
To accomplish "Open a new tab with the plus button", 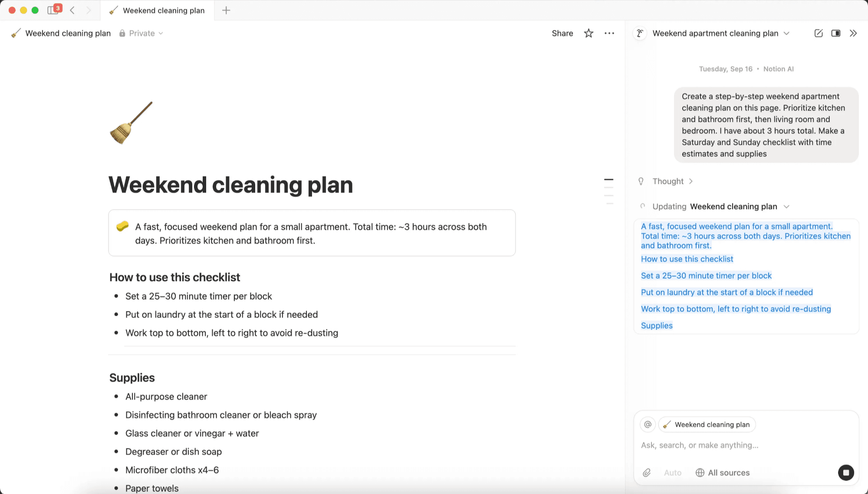I will (226, 10).
